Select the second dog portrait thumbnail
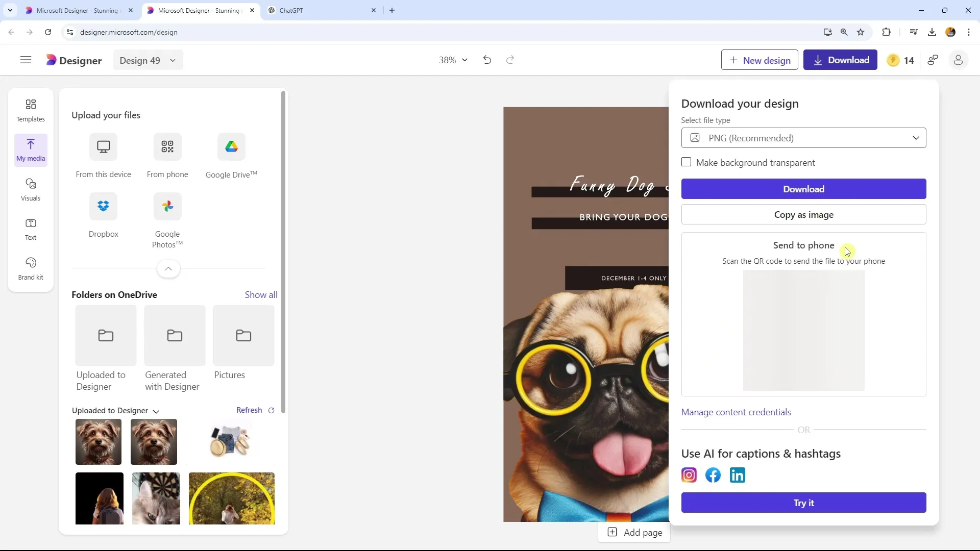980x551 pixels. coord(154,442)
